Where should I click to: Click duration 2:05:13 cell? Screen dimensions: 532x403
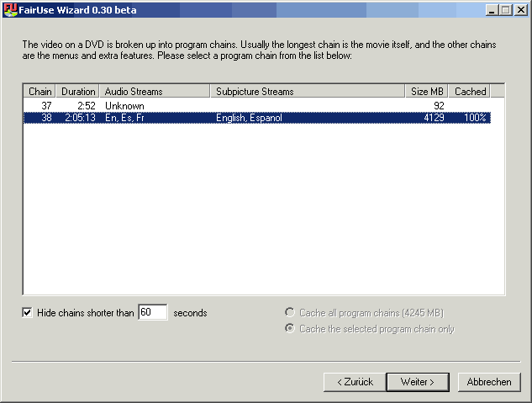80,118
